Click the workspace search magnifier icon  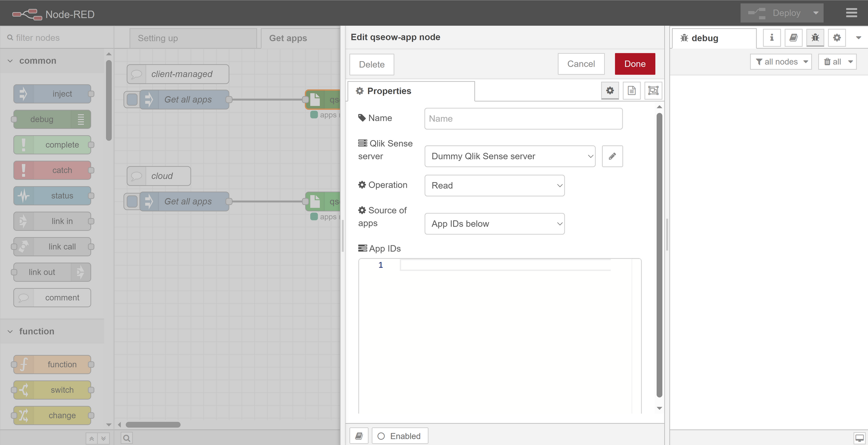(127, 438)
